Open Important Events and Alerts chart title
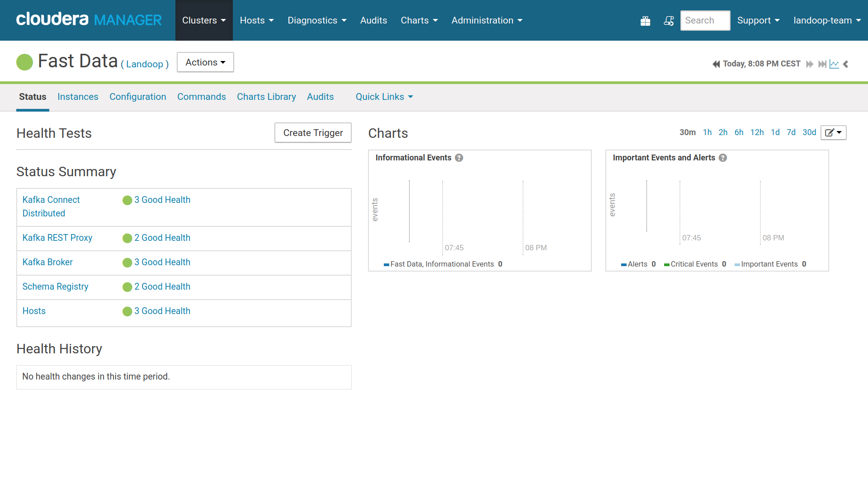This screenshot has height=488, width=868. click(x=664, y=158)
